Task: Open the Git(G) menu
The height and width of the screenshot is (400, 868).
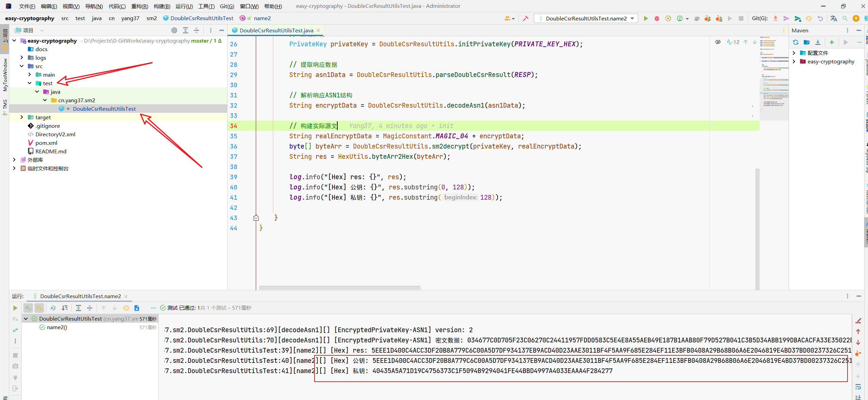Action: (x=227, y=6)
